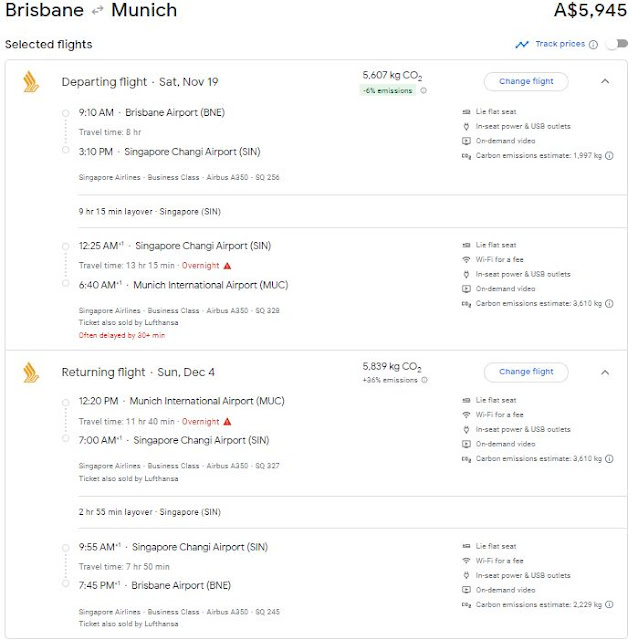Viewport: 638px width, 640px height.
Task: Click 'Departing flight · Sat, Nov 19' header
Action: 140,82
